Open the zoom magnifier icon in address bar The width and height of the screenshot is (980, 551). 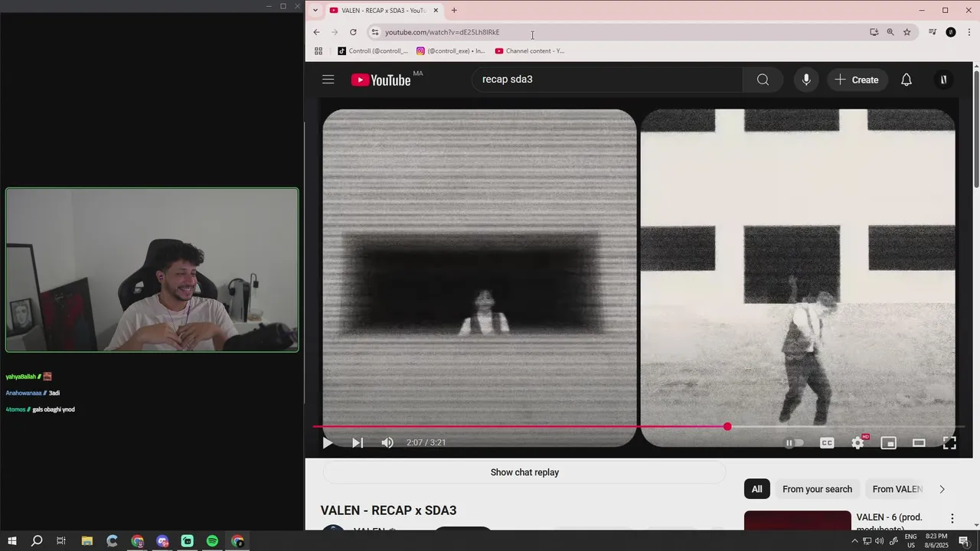point(890,32)
